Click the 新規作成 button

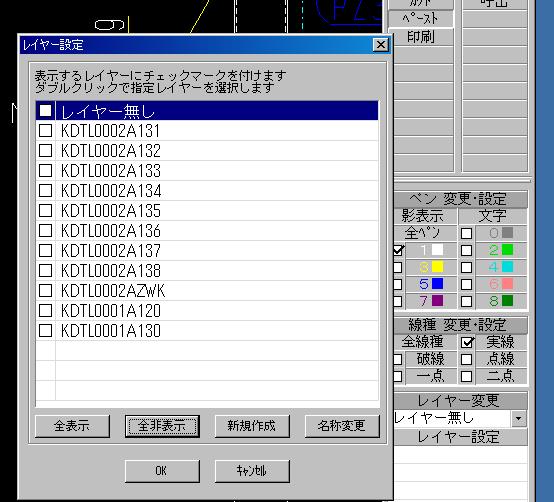(252, 426)
